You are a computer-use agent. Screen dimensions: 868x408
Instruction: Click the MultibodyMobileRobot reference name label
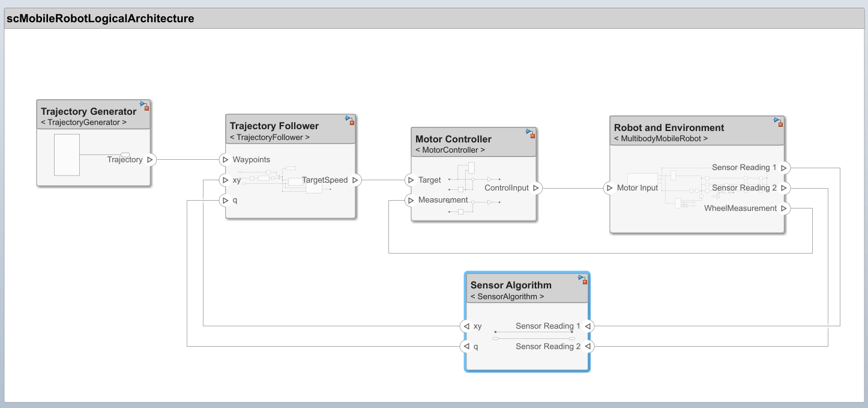pos(660,139)
